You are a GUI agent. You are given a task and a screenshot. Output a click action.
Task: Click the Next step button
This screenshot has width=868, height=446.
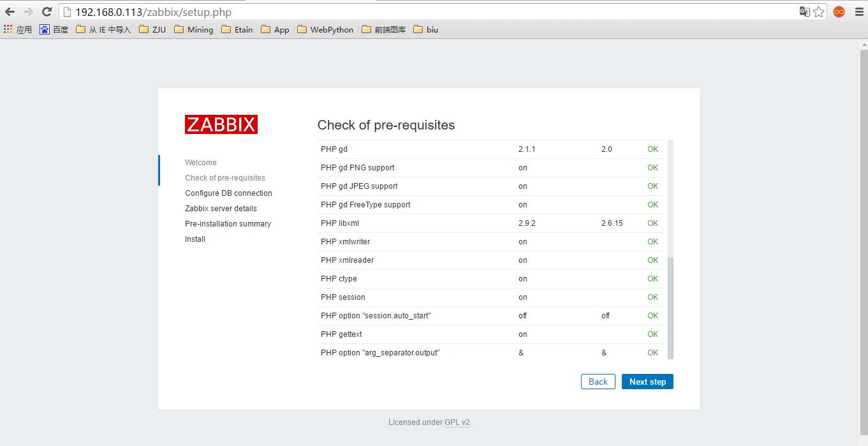point(647,382)
